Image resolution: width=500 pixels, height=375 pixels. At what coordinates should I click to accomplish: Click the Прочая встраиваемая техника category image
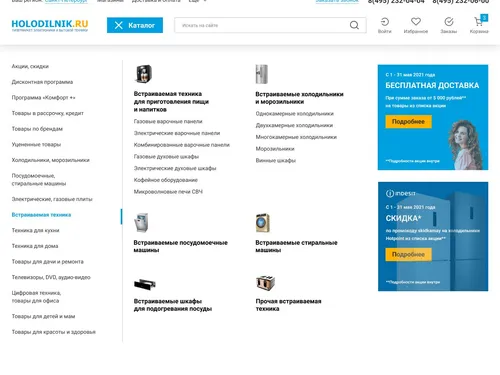[265, 283]
